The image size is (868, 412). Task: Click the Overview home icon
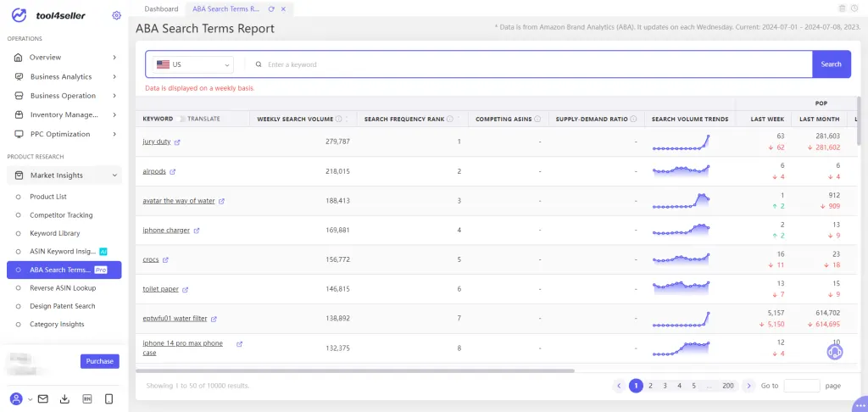[19, 58]
